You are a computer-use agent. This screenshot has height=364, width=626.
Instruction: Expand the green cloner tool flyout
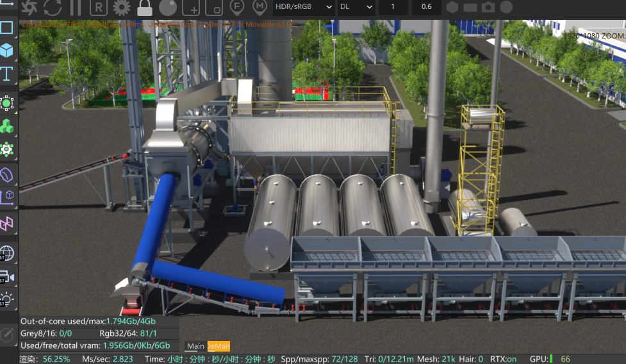(x=7, y=126)
